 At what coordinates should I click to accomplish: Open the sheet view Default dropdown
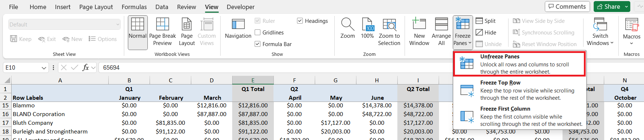[x=64, y=25]
